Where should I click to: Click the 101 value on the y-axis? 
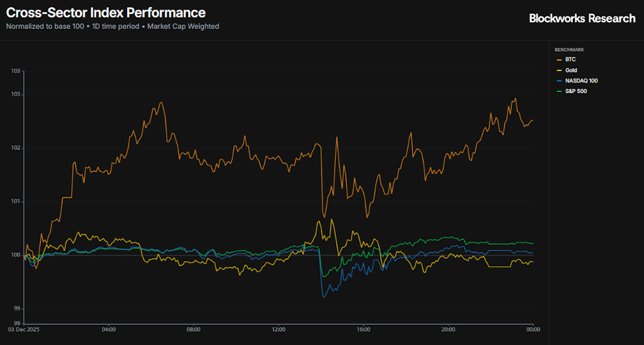16,201
